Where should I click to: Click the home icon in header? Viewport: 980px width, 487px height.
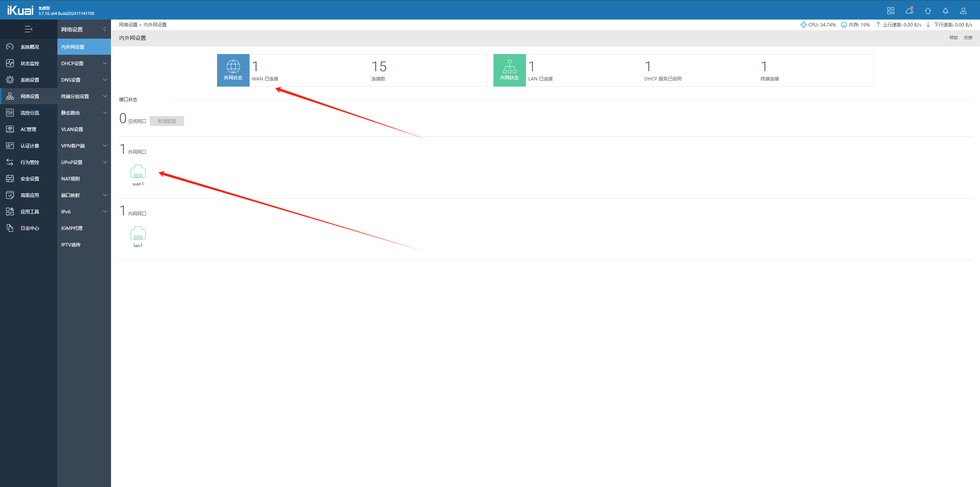pos(928,11)
